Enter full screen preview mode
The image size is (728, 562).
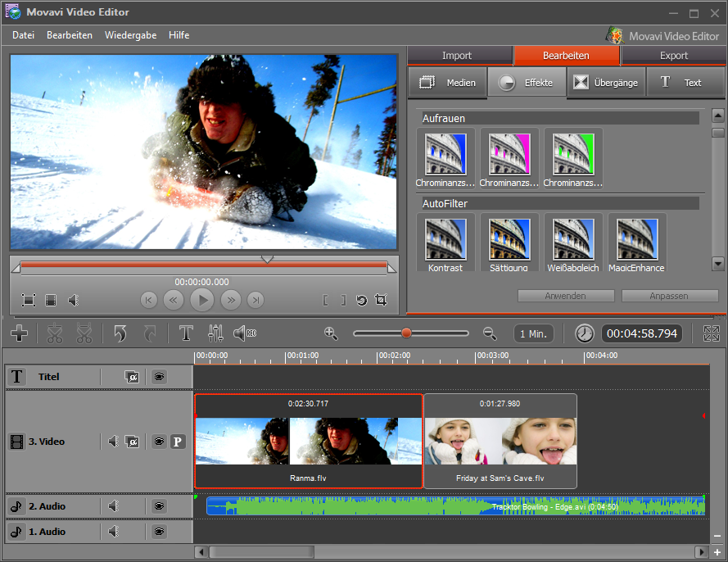pyautogui.click(x=29, y=301)
